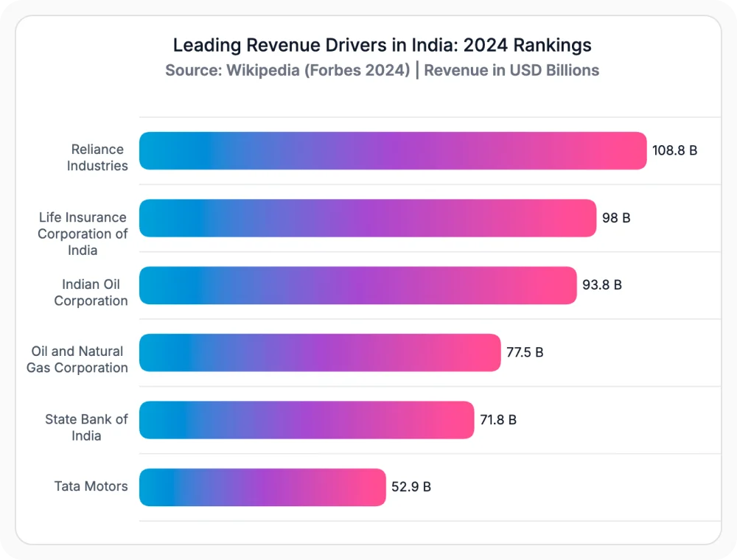Select the Tata Motors bar
This screenshot has height=560, width=737.
(262, 487)
